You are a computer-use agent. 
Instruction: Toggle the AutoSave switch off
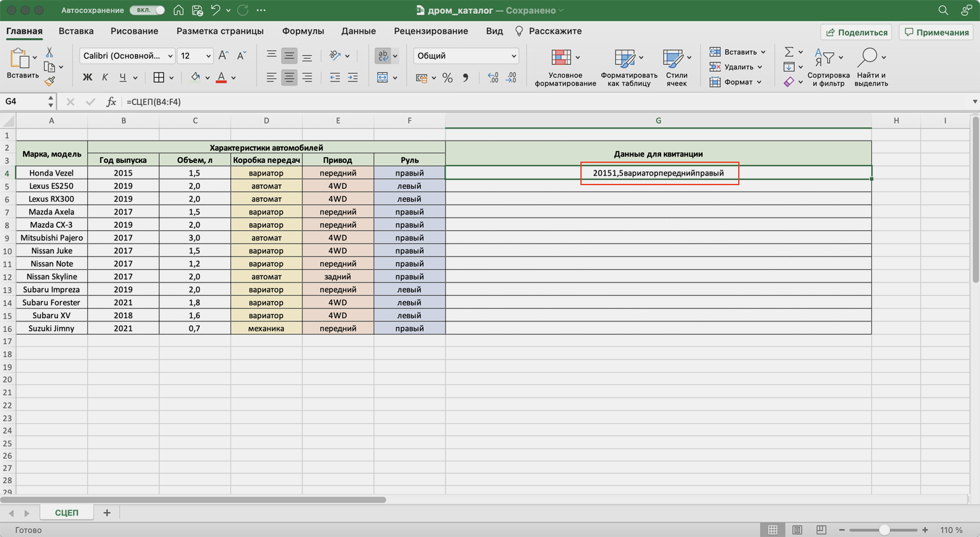click(x=147, y=10)
